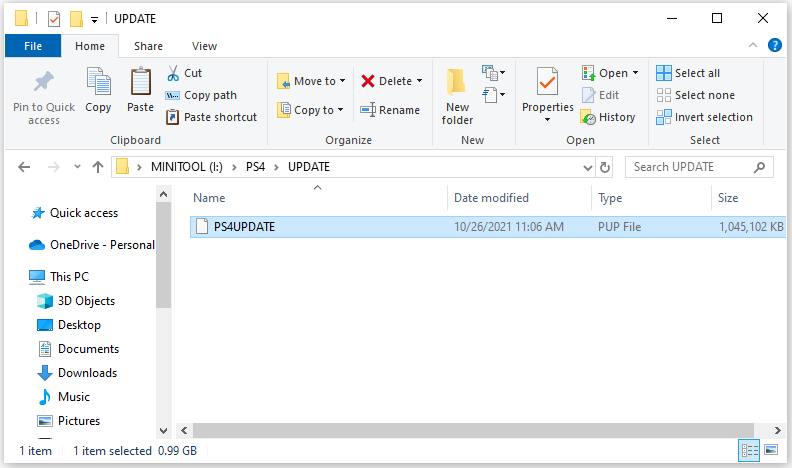792x468 pixels.
Task: Sort by Date modified column header
Action: click(x=491, y=198)
